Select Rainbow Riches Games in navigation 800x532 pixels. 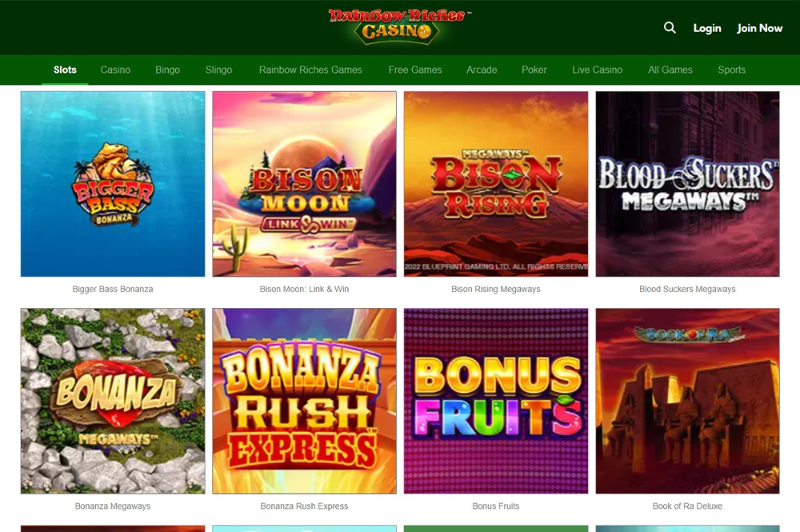(310, 70)
